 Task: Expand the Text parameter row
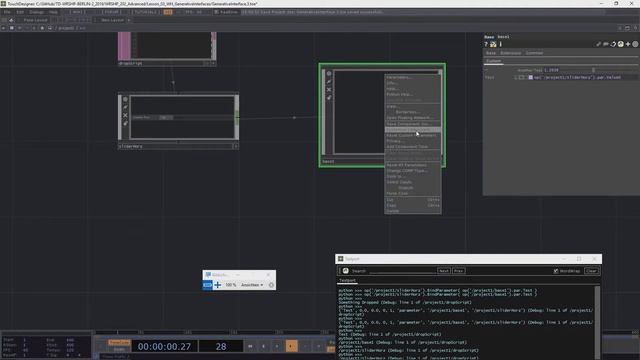(x=516, y=77)
